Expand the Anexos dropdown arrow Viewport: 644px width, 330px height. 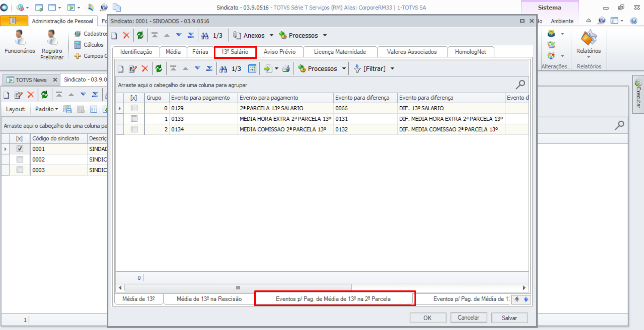271,35
